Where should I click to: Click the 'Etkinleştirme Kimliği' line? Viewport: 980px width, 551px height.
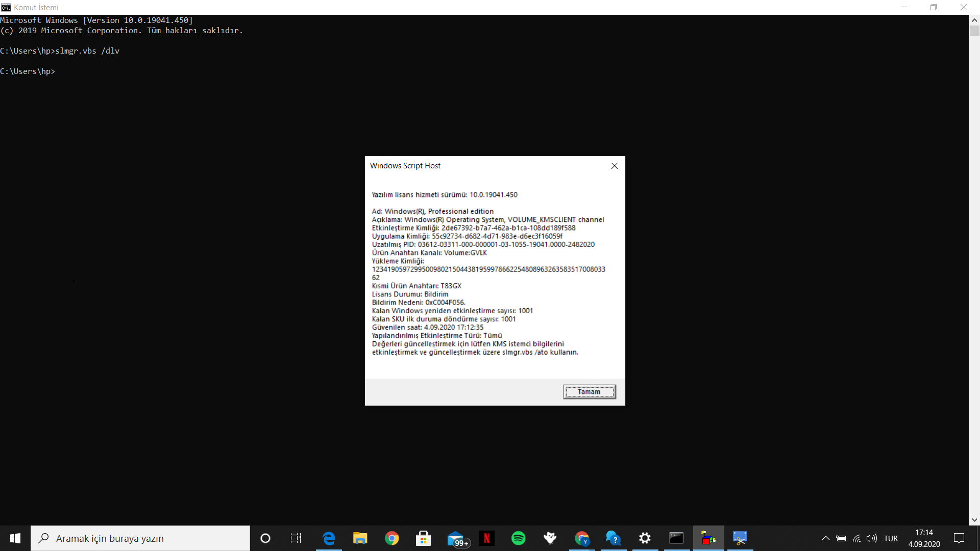tap(474, 228)
